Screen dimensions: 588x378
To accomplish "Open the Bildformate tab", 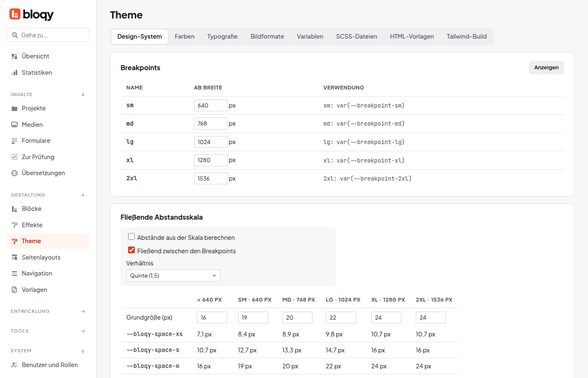I will (267, 37).
